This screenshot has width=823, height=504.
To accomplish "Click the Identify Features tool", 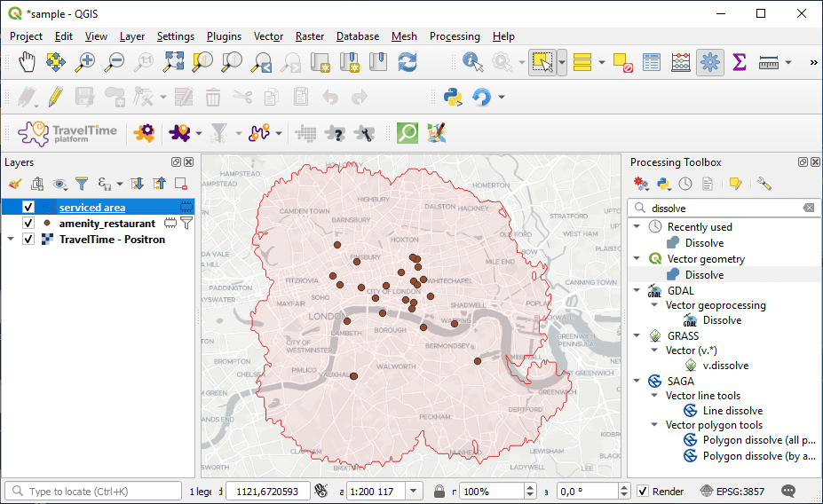I will point(472,62).
